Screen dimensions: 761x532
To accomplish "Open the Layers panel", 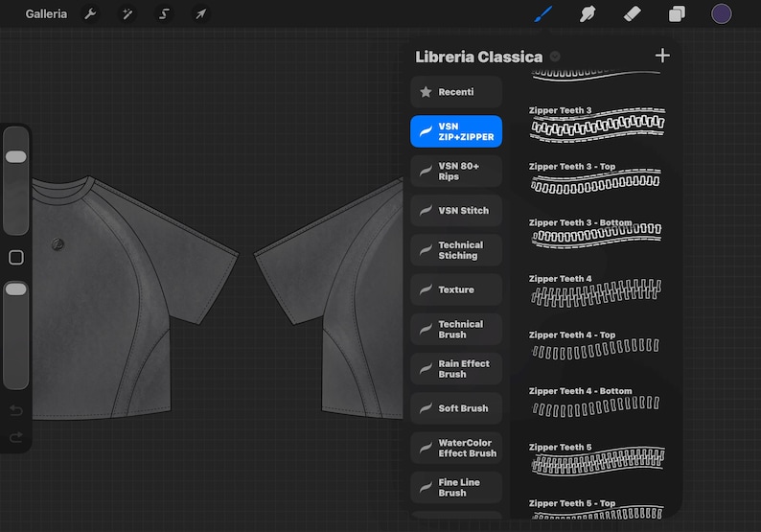I will [x=677, y=14].
